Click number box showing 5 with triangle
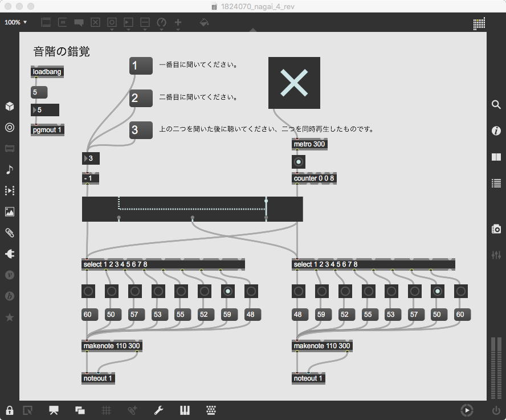This screenshot has height=420, width=506. [45, 110]
